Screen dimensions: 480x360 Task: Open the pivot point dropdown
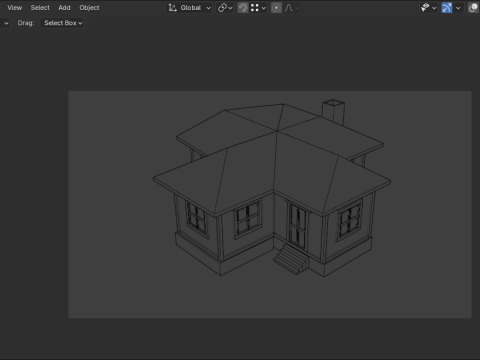225,8
